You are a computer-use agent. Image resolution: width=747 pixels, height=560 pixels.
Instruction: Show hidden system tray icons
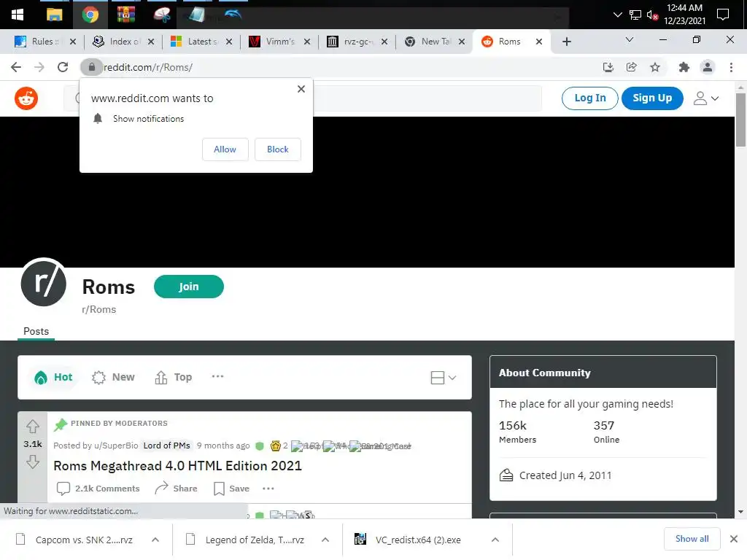pos(617,15)
